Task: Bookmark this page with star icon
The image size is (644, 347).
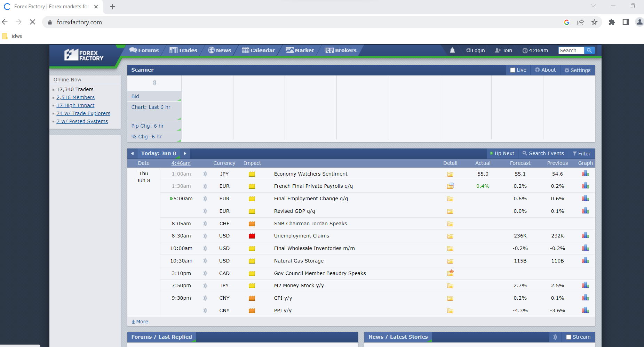Action: coord(594,22)
